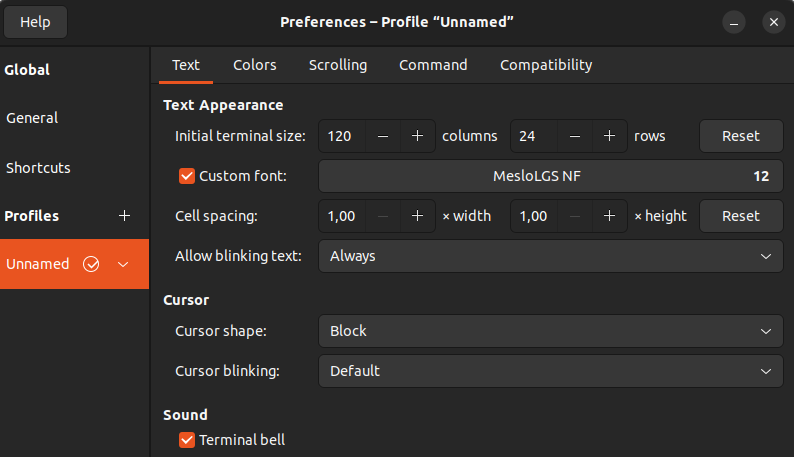Decrease the columns value with minus
Image resolution: width=794 pixels, height=457 pixels.
click(x=383, y=136)
